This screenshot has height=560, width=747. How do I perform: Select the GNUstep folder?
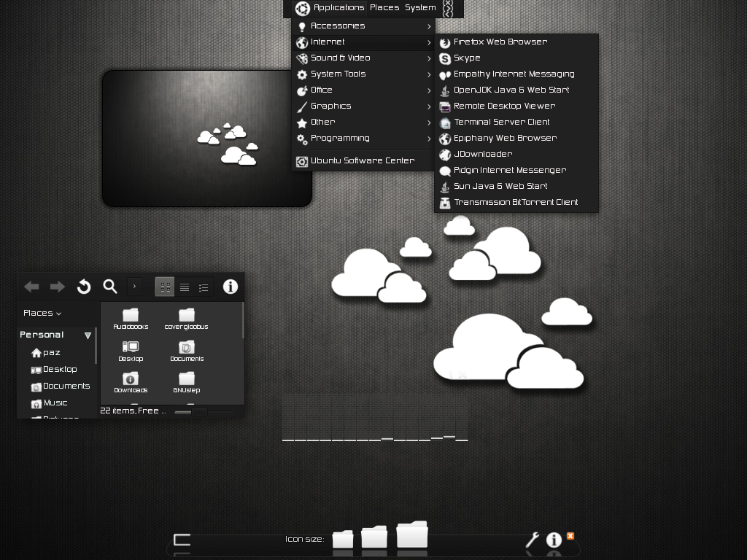(186, 382)
